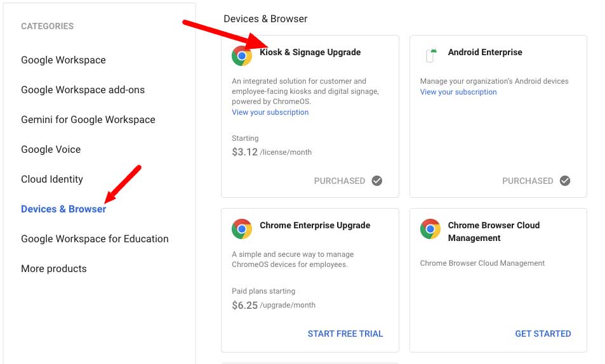Viewport: 605px width, 364px height.
Task: Select the Devices & Browser category
Action: pos(63,209)
